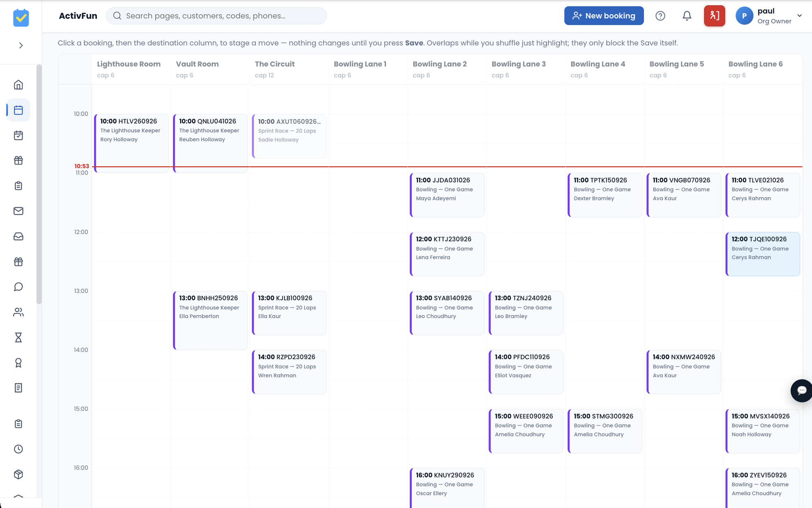This screenshot has width=812, height=508.
Task: Open the paul Org Owner user dropdown
Action: tap(769, 16)
